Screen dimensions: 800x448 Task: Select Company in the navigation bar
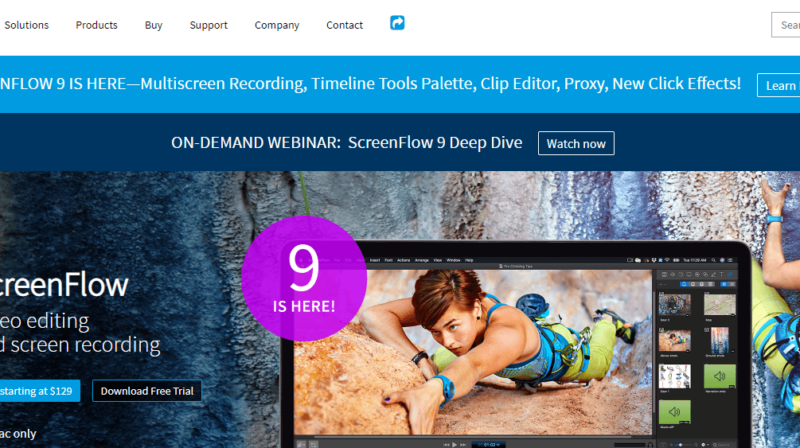click(277, 25)
